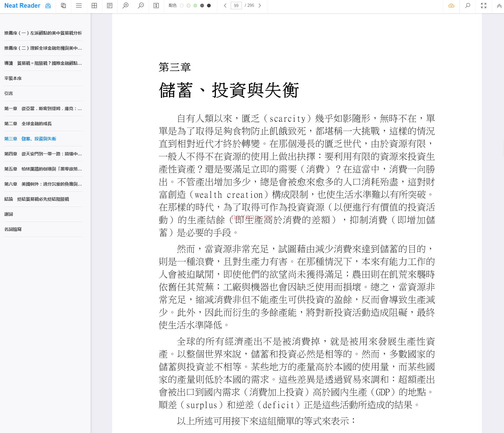Viewport: 504px width, 433px height.
Task: Go to the previous page arrow
Action: click(225, 6)
